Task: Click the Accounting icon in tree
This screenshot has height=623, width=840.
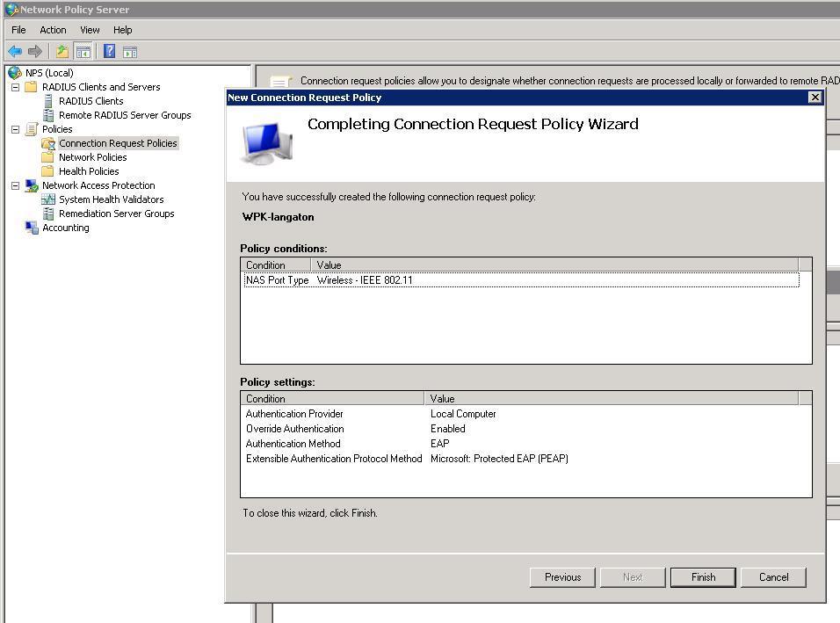Action: tap(32, 228)
